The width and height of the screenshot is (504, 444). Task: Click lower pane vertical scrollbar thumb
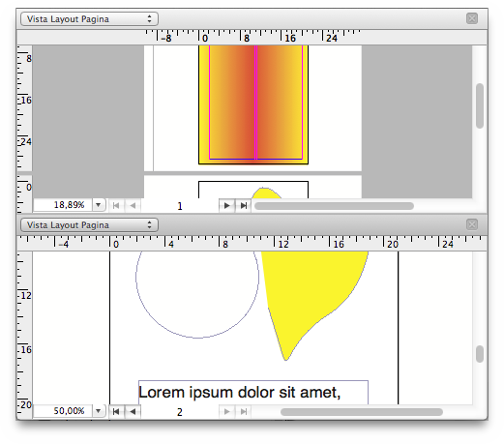click(x=480, y=354)
